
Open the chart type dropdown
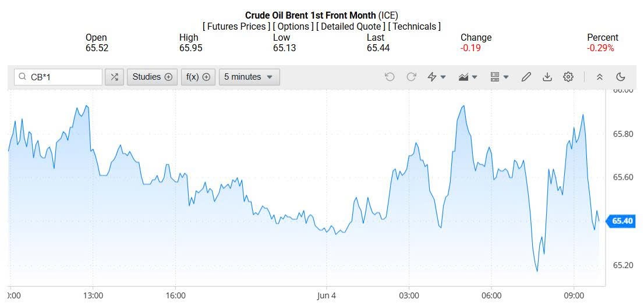tap(468, 77)
